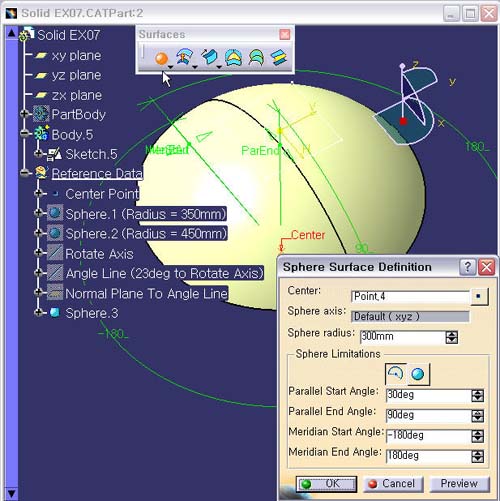Select the whole sphere limitation option
Viewport: 500px width, 501px height.
(x=418, y=374)
